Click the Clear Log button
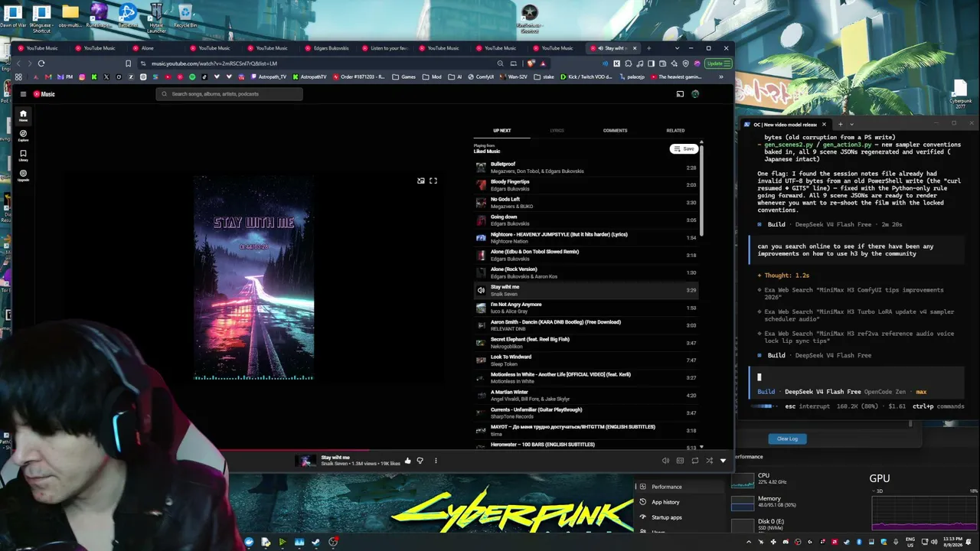 pyautogui.click(x=787, y=439)
